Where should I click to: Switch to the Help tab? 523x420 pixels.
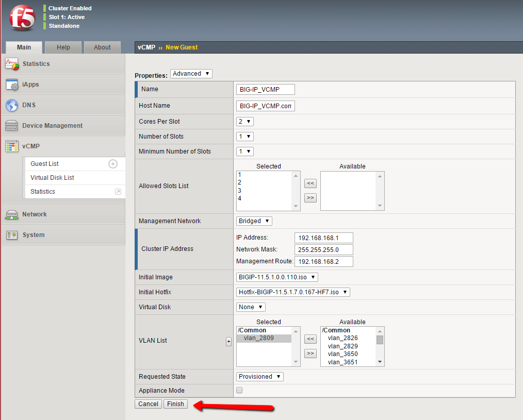[63, 47]
